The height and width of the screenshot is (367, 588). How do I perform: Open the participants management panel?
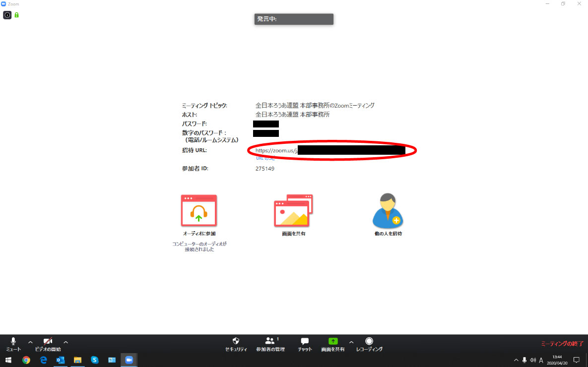point(270,344)
